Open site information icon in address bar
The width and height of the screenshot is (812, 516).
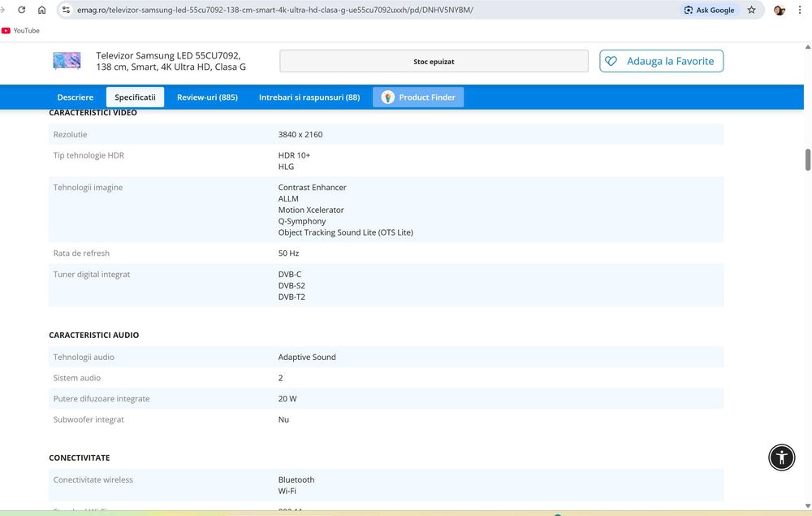tap(66, 10)
